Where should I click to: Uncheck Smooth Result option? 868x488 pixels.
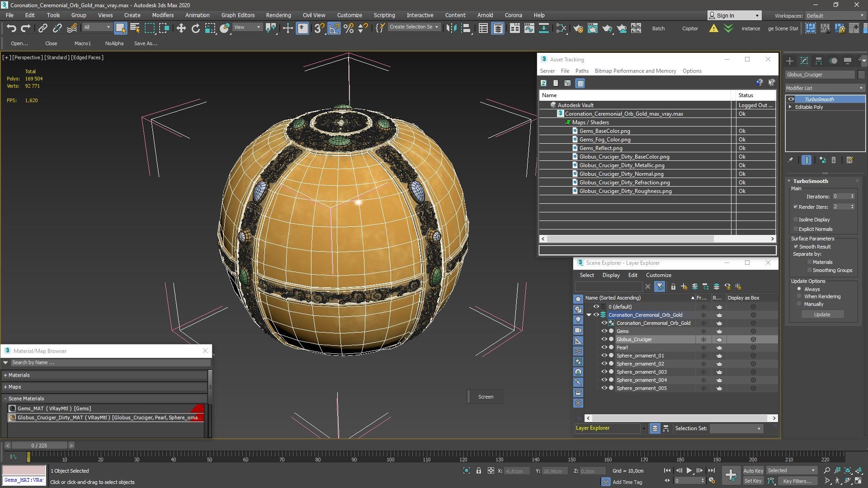[x=796, y=247]
